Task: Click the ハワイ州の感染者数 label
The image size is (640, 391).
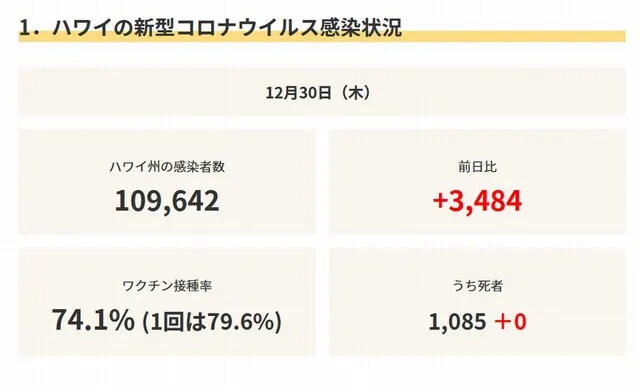Action: [167, 167]
